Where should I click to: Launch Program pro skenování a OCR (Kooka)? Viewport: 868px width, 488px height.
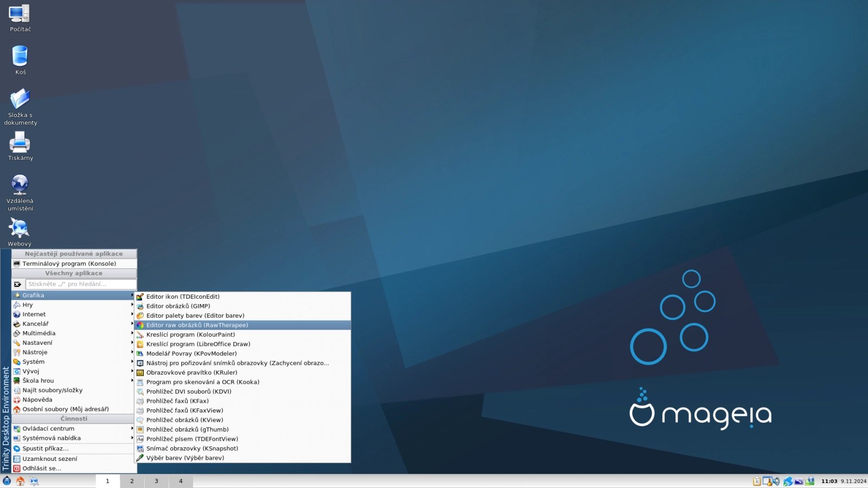pos(243,382)
